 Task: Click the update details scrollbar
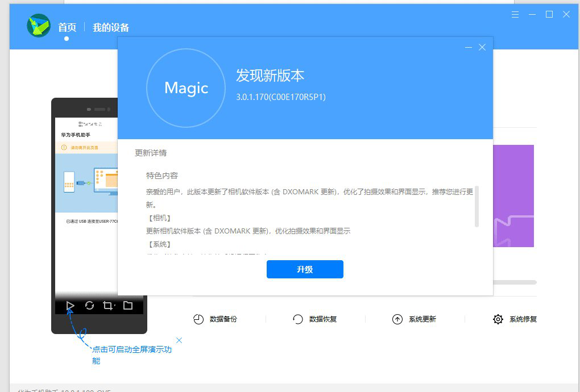(x=477, y=206)
